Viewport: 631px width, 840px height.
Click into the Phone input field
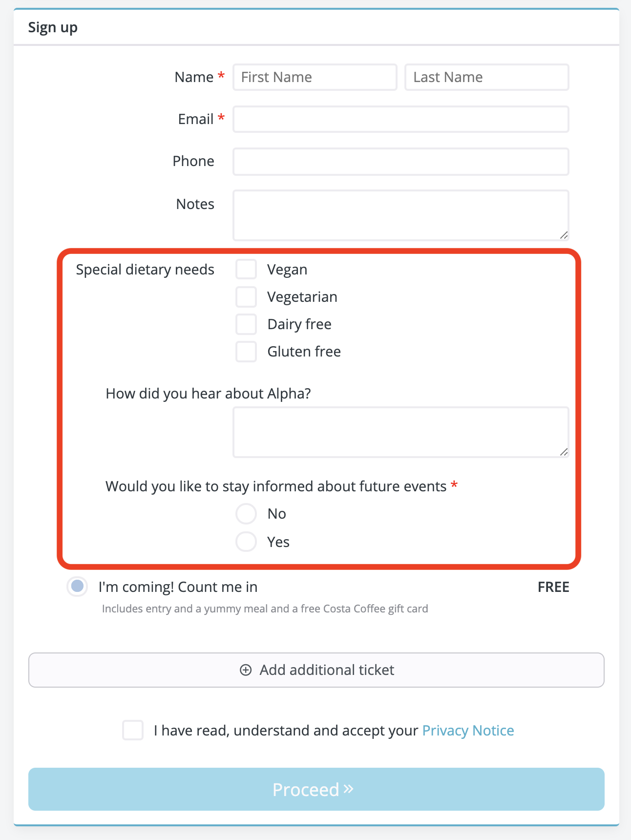[x=401, y=162]
